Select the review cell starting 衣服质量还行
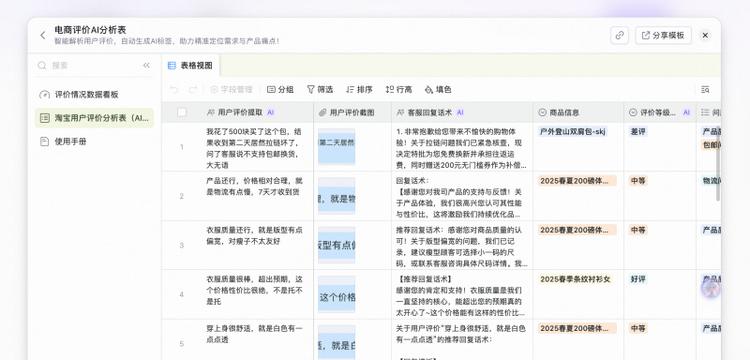 point(257,245)
